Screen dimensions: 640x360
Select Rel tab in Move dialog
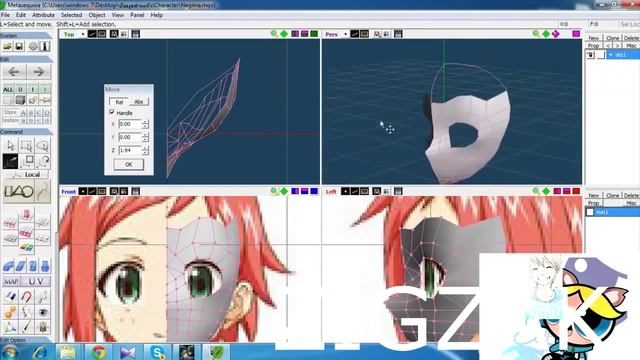119,102
